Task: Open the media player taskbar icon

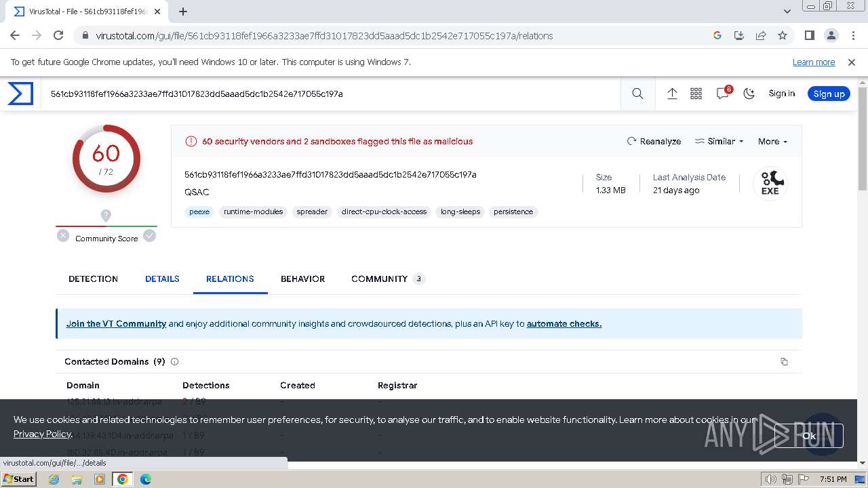Action: 100,479
